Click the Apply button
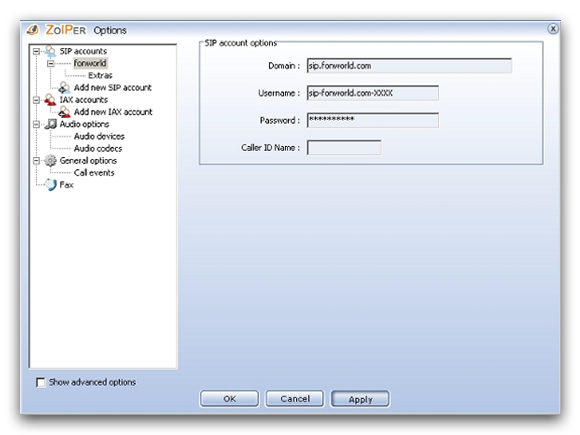Screen dimensions: 580x435 pyautogui.click(x=360, y=399)
